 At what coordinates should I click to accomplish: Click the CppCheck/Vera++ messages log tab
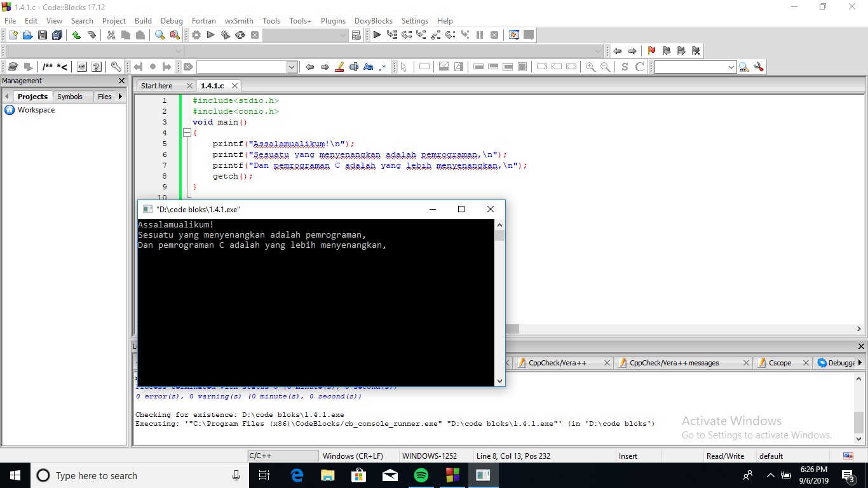(x=674, y=363)
